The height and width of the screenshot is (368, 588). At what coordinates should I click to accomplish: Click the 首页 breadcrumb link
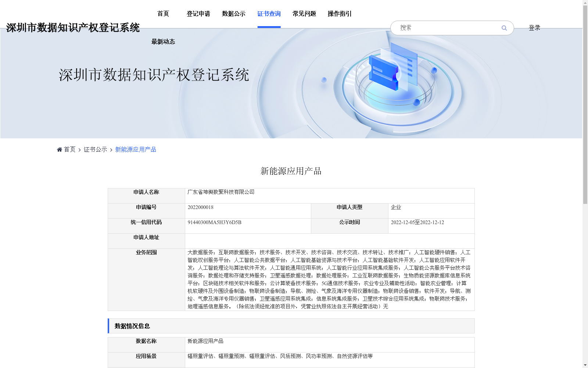[x=69, y=149]
